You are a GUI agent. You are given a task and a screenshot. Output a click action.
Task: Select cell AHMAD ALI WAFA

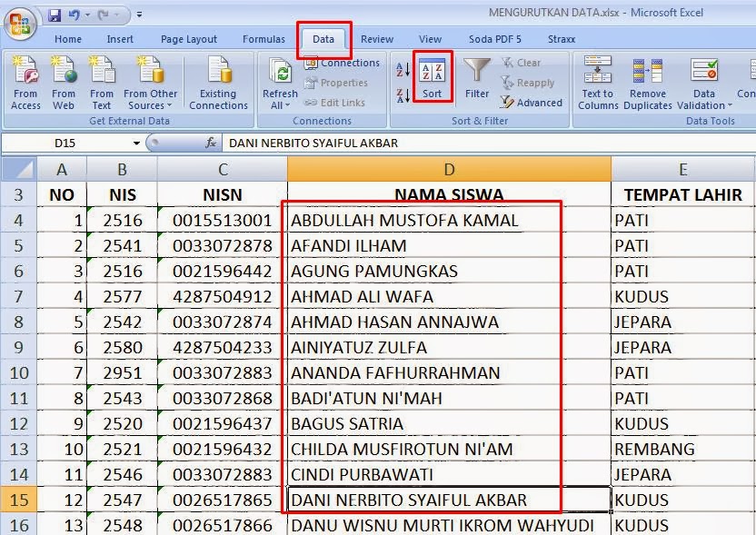[450, 296]
